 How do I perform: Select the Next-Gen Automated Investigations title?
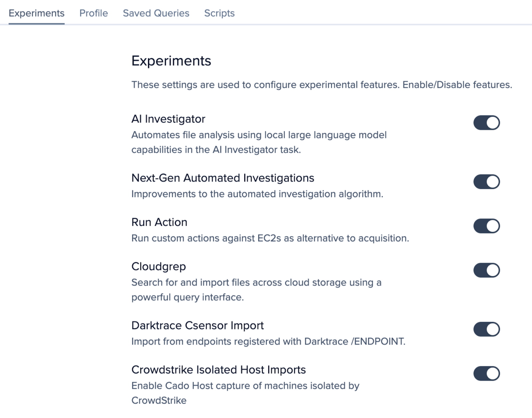pyautogui.click(x=222, y=178)
